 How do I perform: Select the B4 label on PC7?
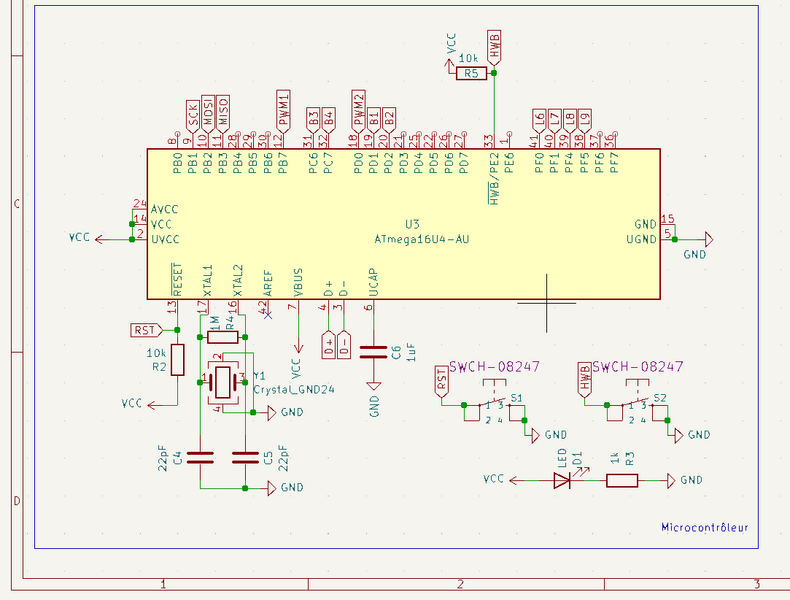click(x=328, y=119)
